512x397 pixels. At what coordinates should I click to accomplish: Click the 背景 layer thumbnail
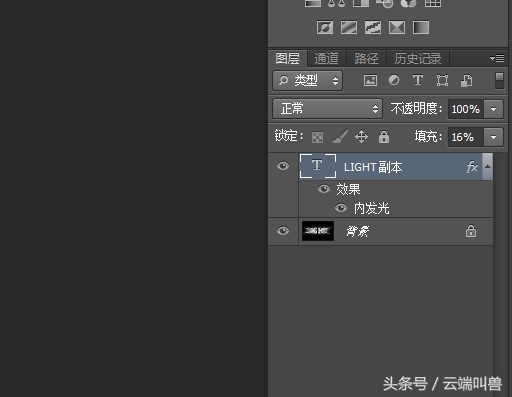click(318, 231)
